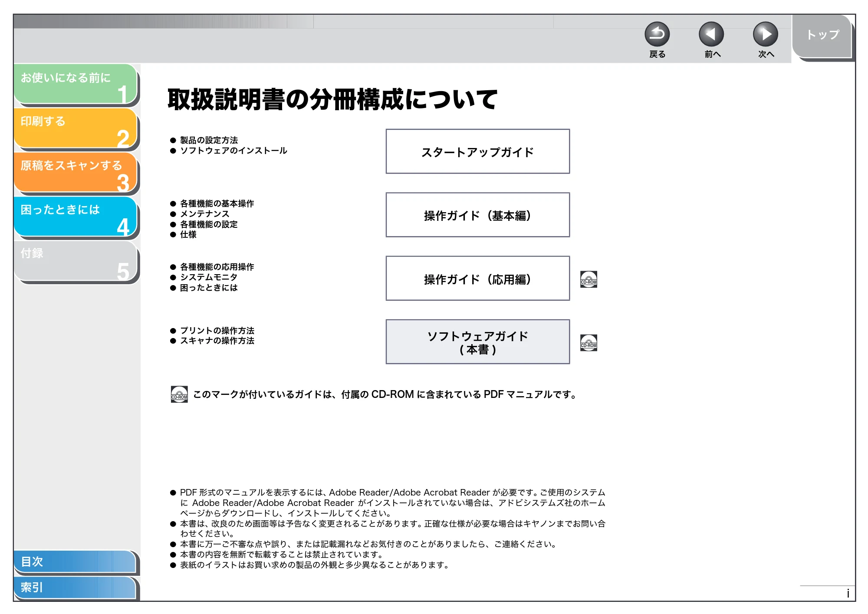Open the 目次 contents button
Viewport: 868px width, 614px height.
pyautogui.click(x=75, y=561)
